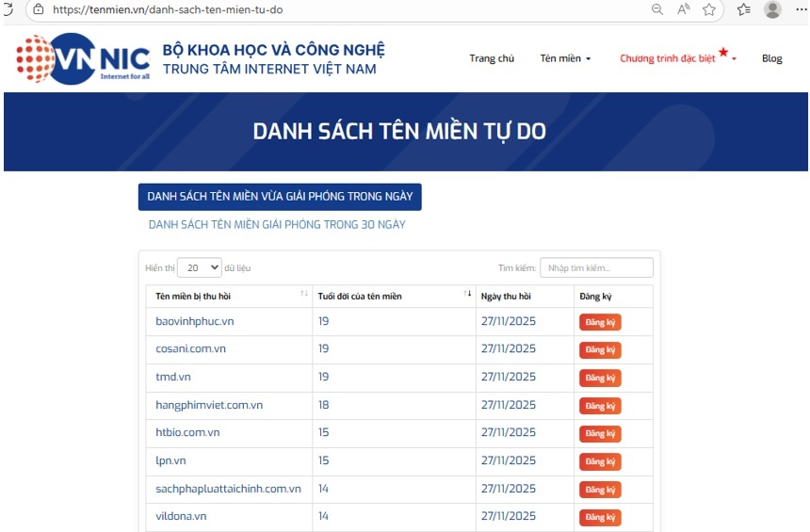This screenshot has width=810, height=532.
Task: Go to Trang chủ menu item
Action: pos(492,58)
